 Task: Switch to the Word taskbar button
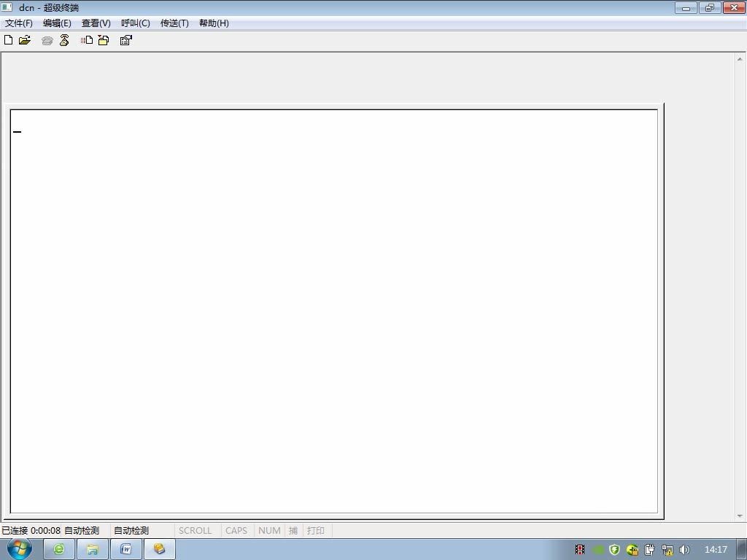[125, 549]
